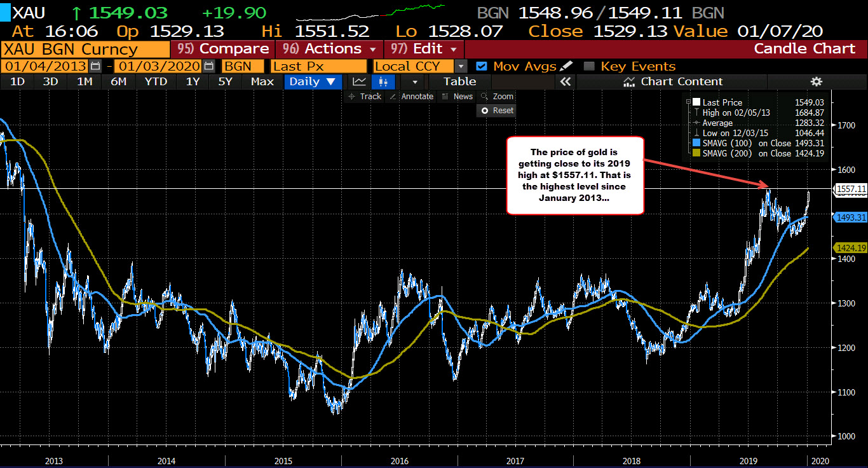This screenshot has width=868, height=468.
Task: Click 1557.11 price axis label
Action: (x=850, y=189)
